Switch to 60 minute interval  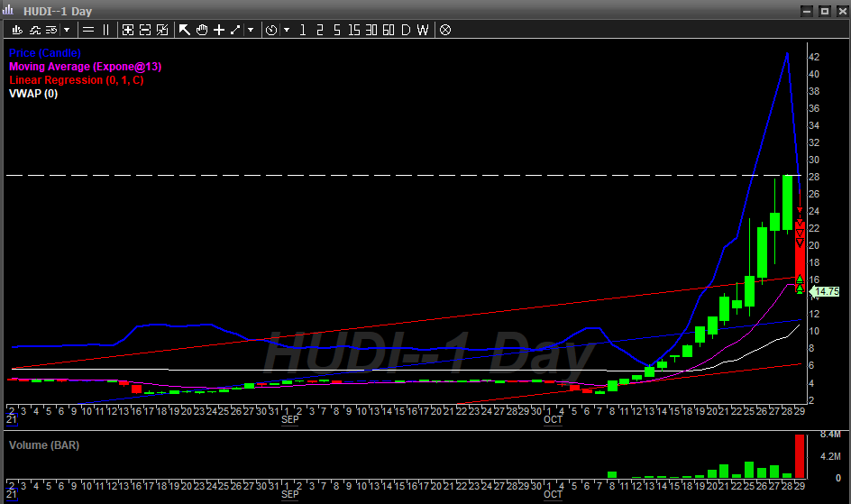(x=388, y=30)
